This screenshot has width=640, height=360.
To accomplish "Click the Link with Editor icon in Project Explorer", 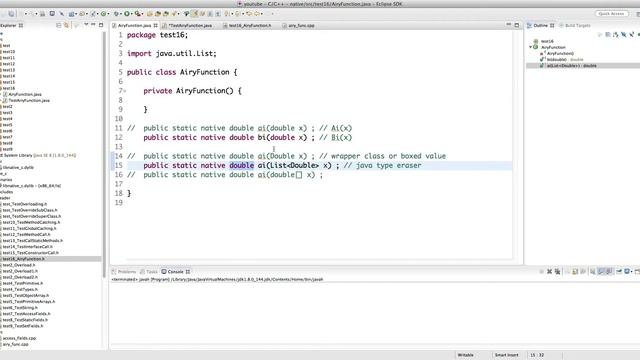I will (67, 25).
